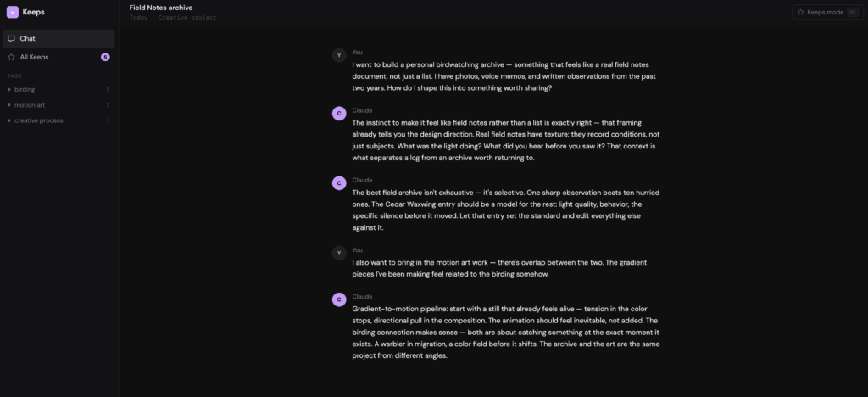Click Claude's avatar beside the Cedar Waxwing reply

point(339,182)
